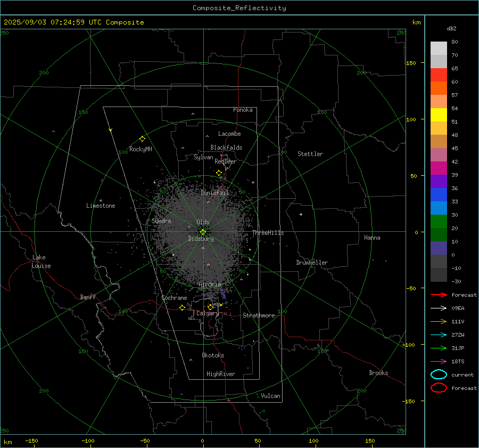Image resolution: width=479 pixels, height=448 pixels.
Task: Click the yellow diamond marker above Calgary
Action: click(x=210, y=307)
